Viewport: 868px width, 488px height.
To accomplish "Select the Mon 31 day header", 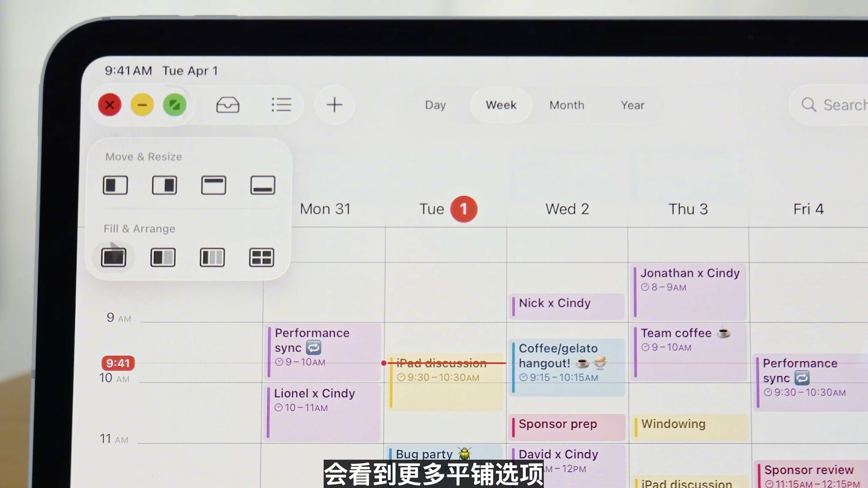I will point(325,209).
